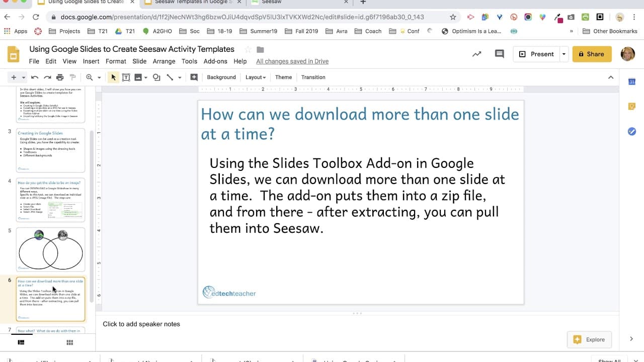Open the Keep side panel icon

tap(632, 106)
